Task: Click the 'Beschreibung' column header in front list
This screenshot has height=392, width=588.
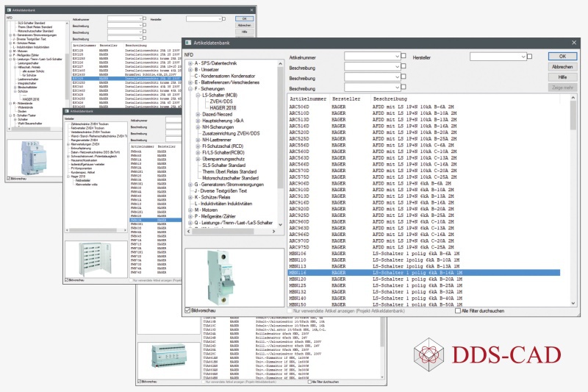Action: click(x=390, y=99)
